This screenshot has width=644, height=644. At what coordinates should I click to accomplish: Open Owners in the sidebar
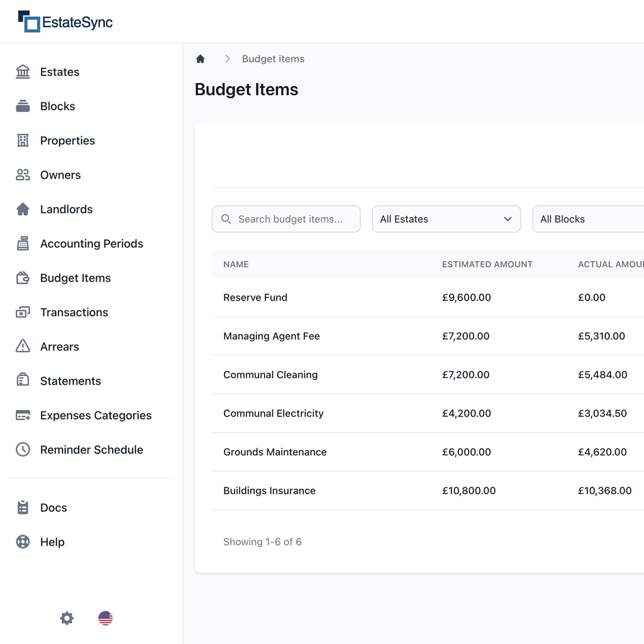(x=61, y=175)
